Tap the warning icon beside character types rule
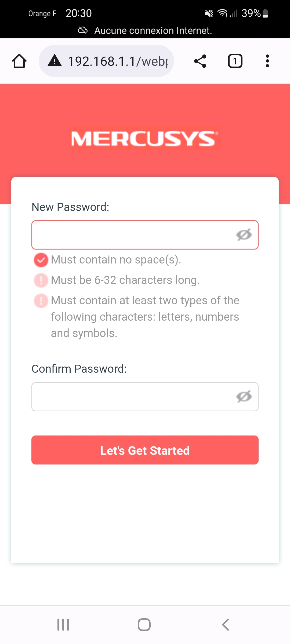The width and height of the screenshot is (290, 644). click(41, 301)
